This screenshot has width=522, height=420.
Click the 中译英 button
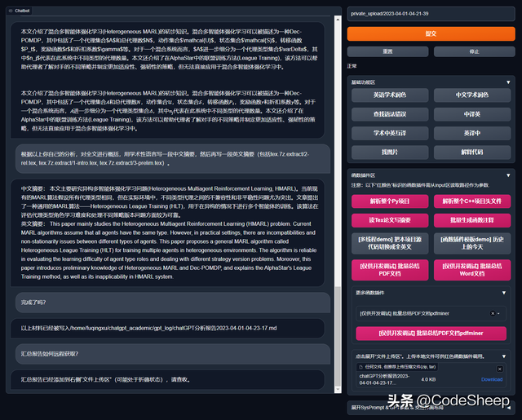(472, 114)
